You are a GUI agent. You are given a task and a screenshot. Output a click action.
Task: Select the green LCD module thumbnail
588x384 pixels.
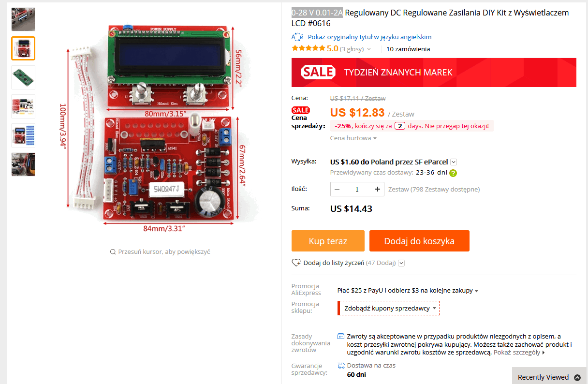pyautogui.click(x=23, y=77)
